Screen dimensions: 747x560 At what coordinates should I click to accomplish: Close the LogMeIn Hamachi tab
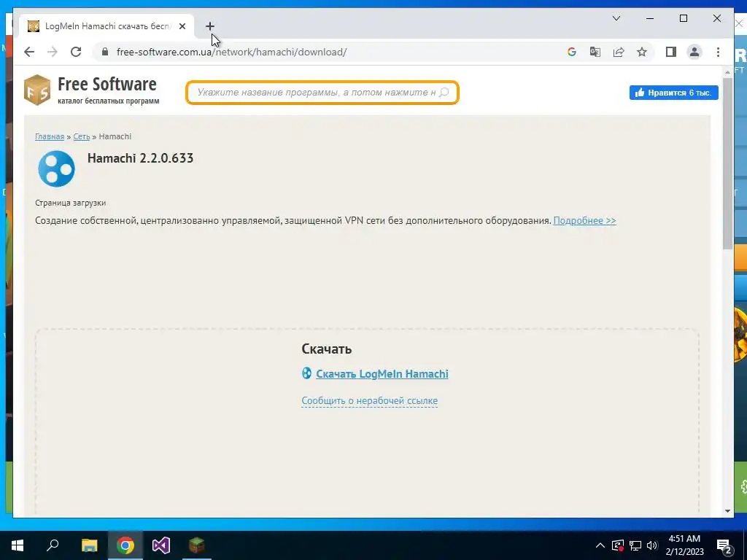182,26
